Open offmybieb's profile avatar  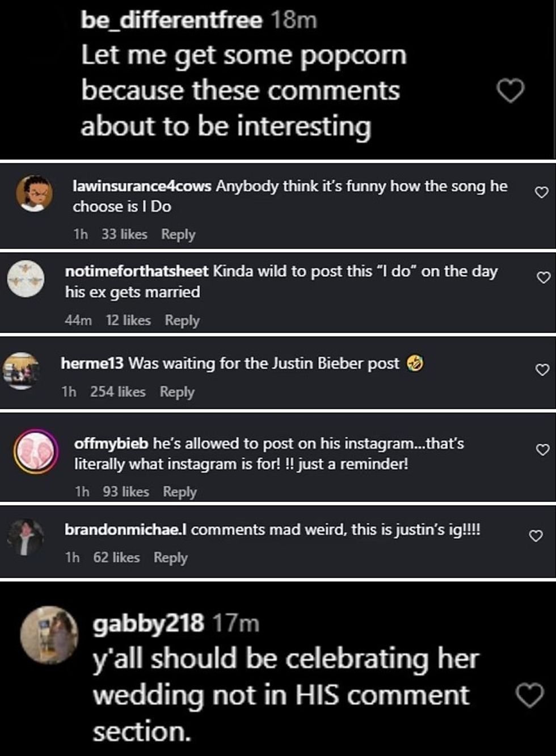[35, 452]
